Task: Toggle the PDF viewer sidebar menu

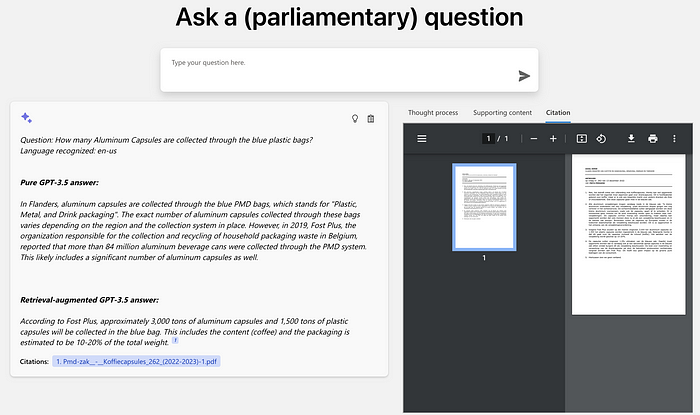Action: tap(422, 138)
